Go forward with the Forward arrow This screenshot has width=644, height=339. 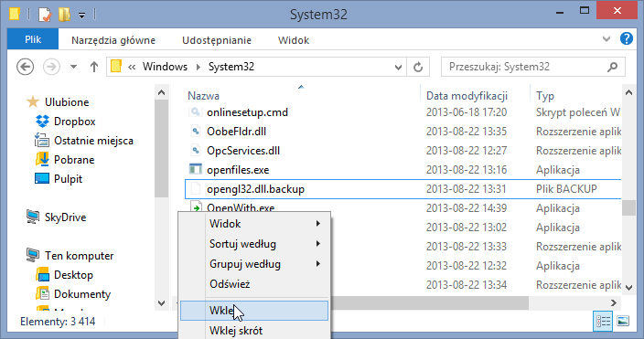pos(51,67)
